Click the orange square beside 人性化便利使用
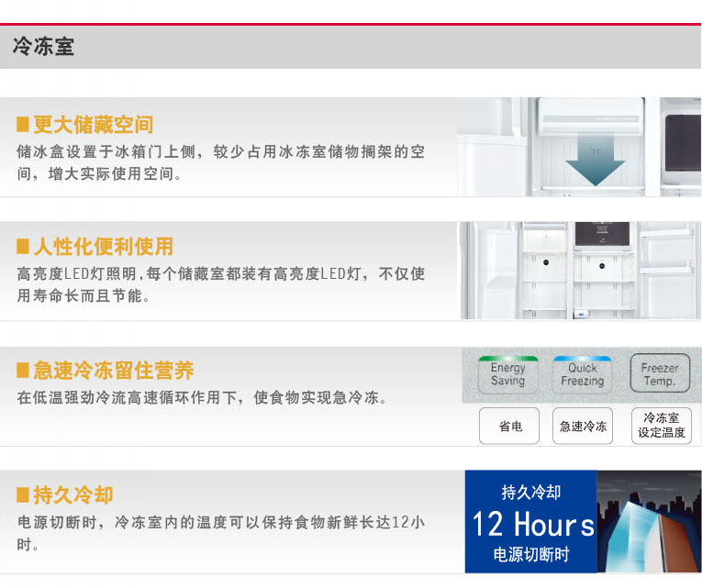Image resolution: width=702 pixels, height=588 pixels. coord(22,246)
